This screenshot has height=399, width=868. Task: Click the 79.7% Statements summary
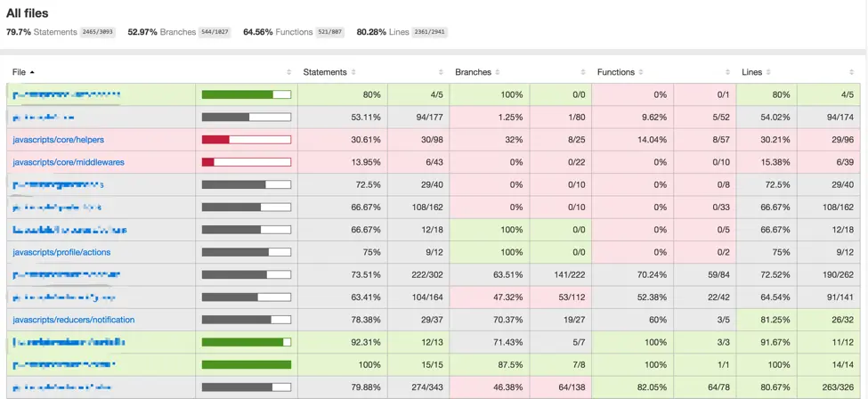point(42,32)
